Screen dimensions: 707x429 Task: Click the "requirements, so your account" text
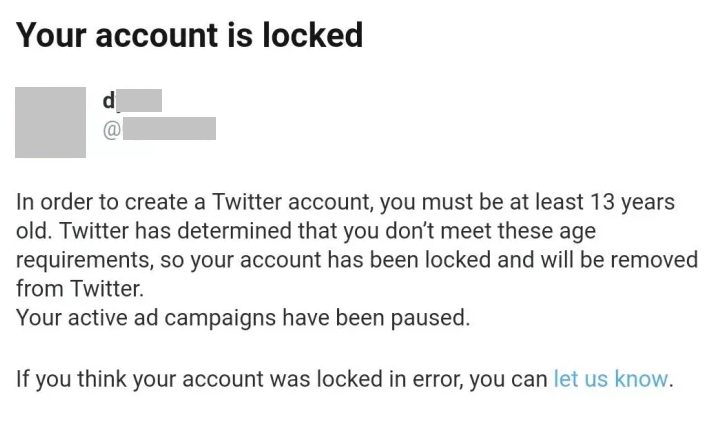(160, 260)
